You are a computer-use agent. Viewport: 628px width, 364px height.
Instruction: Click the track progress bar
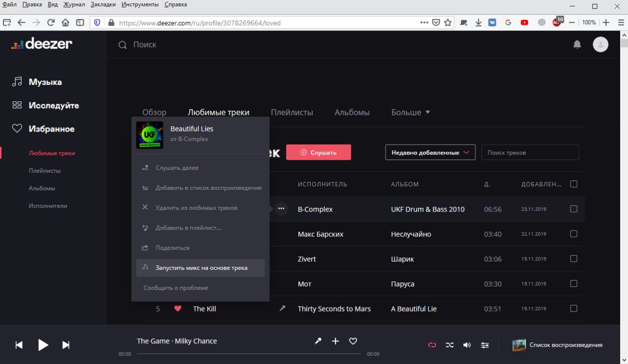click(x=249, y=354)
